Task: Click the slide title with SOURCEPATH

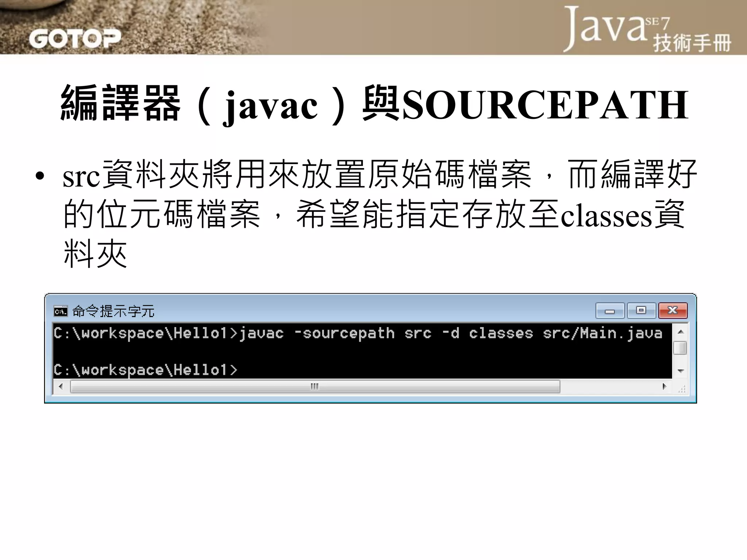Action: 374,105
